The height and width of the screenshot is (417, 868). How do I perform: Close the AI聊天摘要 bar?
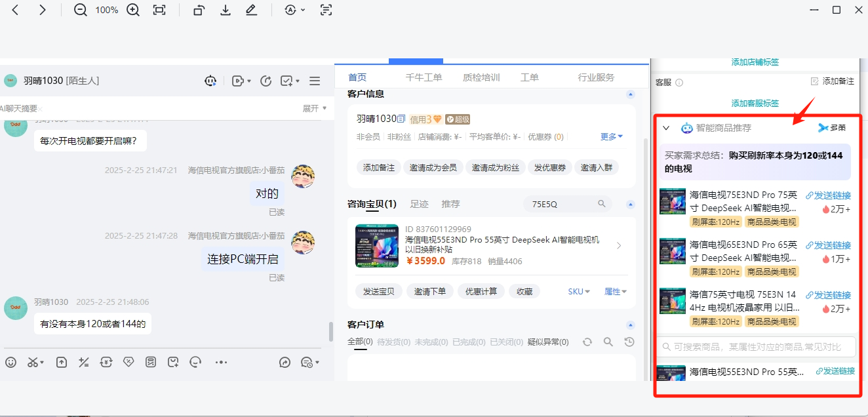click(x=40, y=109)
